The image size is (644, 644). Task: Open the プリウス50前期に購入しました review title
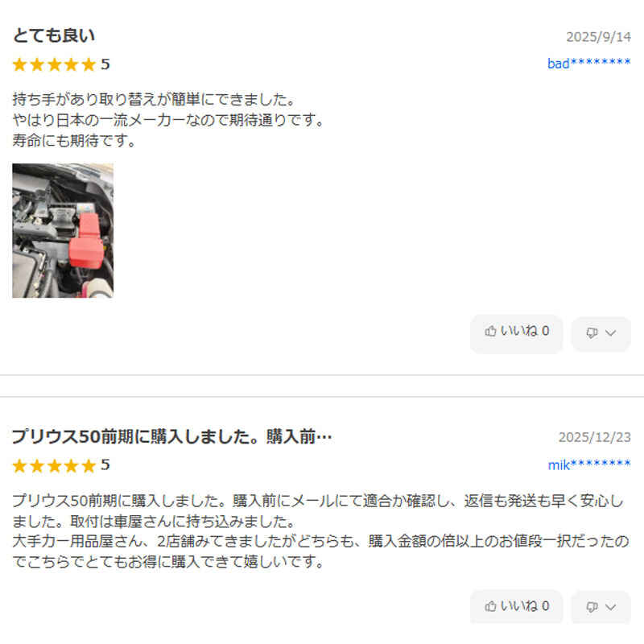[x=171, y=436]
